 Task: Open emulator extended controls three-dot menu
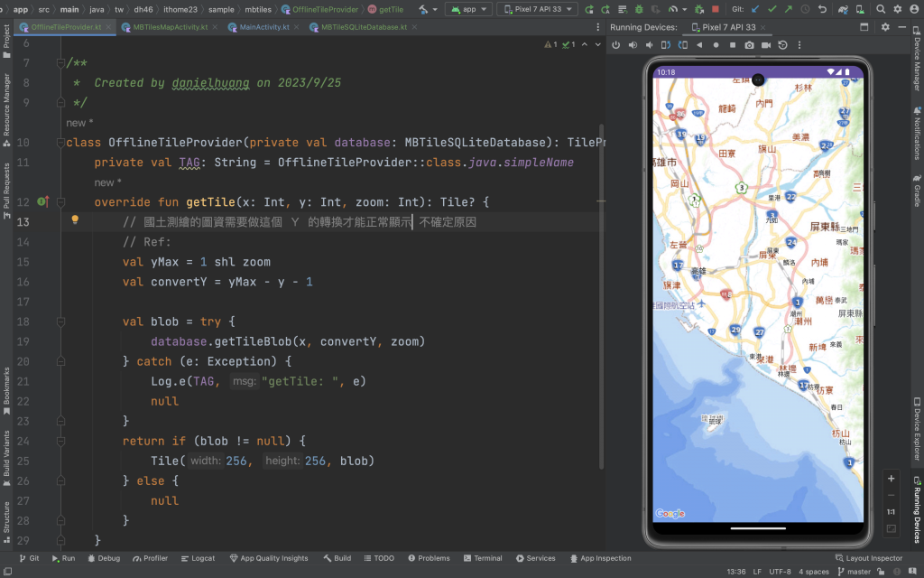point(799,45)
